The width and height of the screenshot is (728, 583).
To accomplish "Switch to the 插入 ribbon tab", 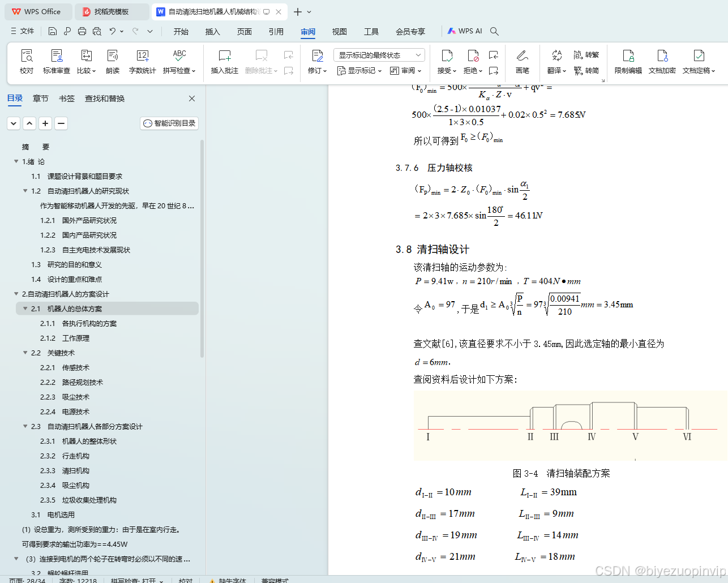I will pyautogui.click(x=213, y=32).
